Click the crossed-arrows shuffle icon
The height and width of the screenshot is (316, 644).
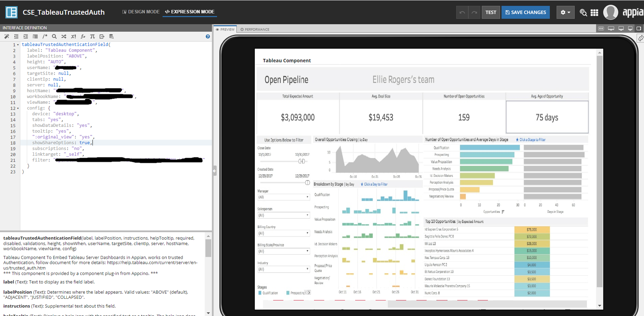(x=64, y=37)
